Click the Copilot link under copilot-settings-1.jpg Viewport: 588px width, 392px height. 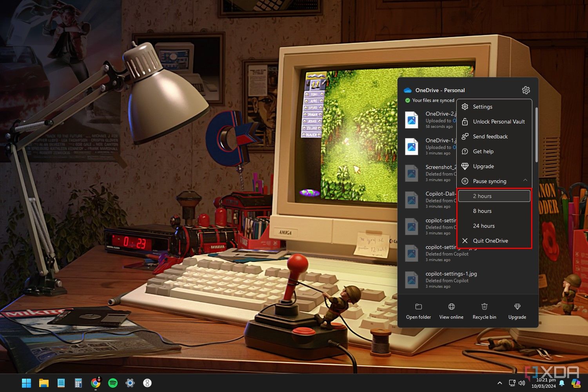tap(461, 281)
